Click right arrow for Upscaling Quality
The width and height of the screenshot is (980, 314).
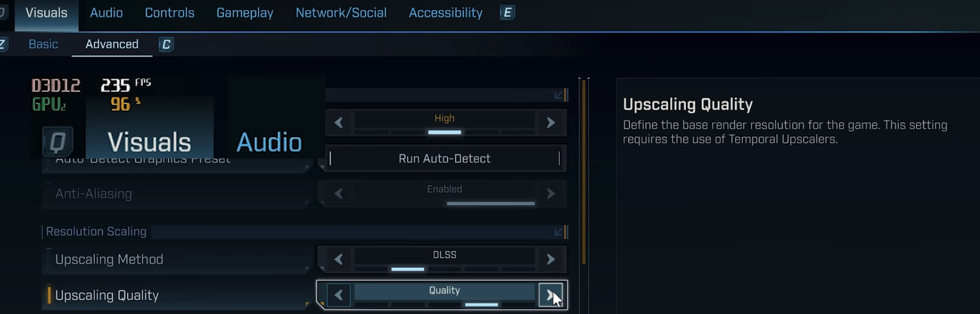550,295
